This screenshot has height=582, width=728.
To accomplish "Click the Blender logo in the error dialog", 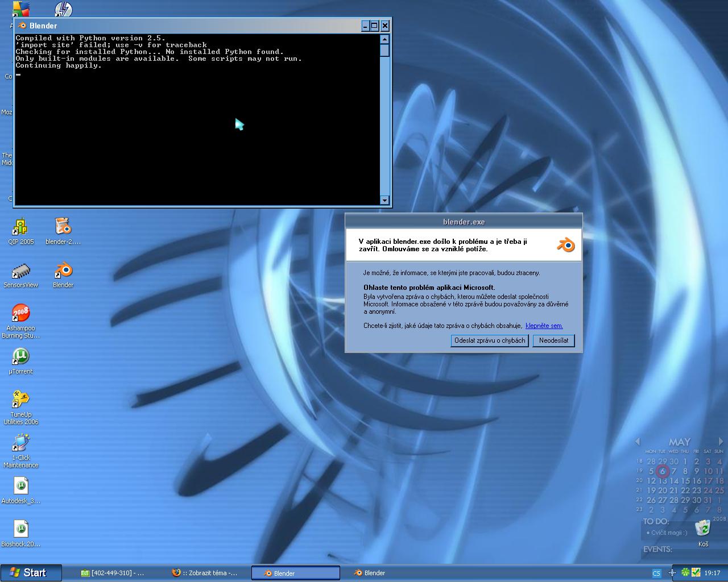I will (x=566, y=245).
